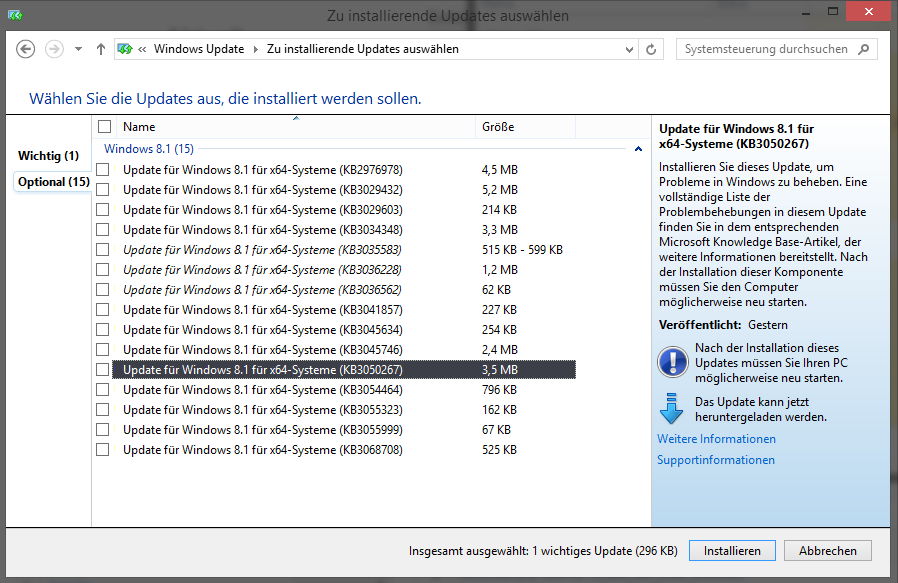Check update KB3029603
This screenshot has height=583, width=898.
(103, 210)
